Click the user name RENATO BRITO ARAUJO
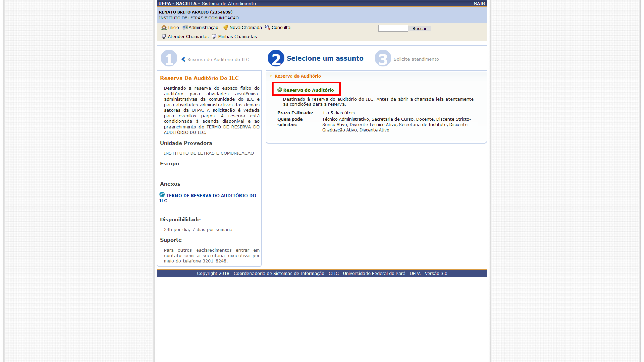The image size is (644, 362). pyautogui.click(x=196, y=12)
